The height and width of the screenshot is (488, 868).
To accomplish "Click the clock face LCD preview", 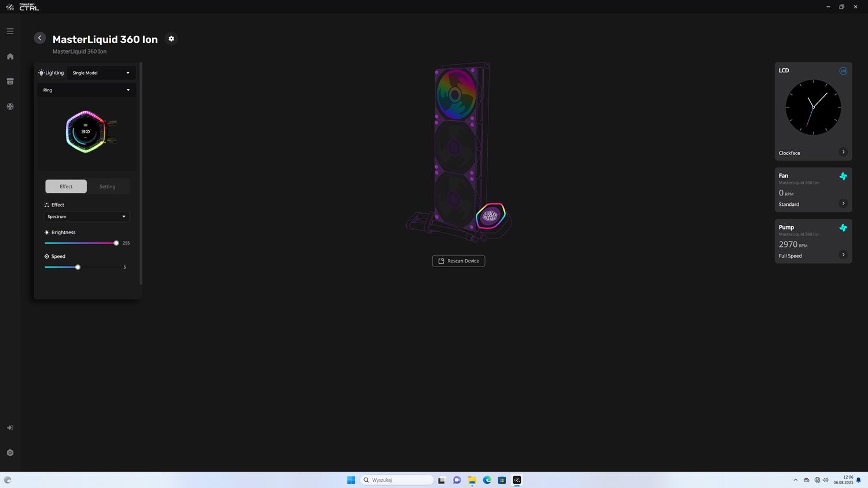I will (813, 108).
